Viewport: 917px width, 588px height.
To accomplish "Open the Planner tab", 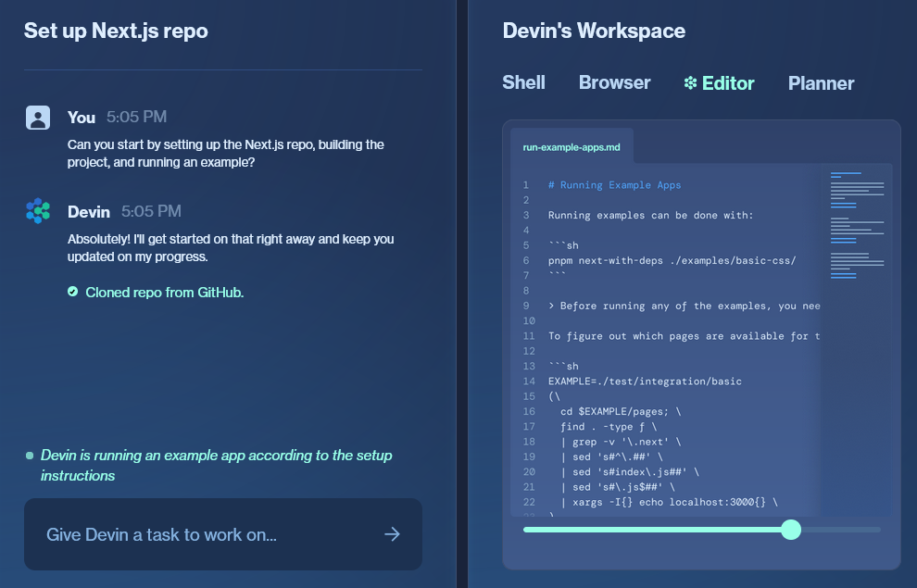I will (x=821, y=83).
